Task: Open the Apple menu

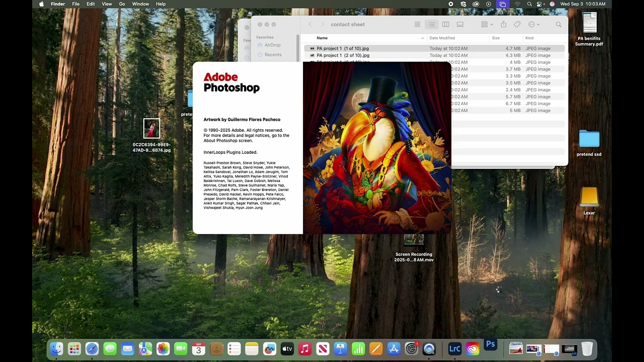Action: [x=41, y=4]
